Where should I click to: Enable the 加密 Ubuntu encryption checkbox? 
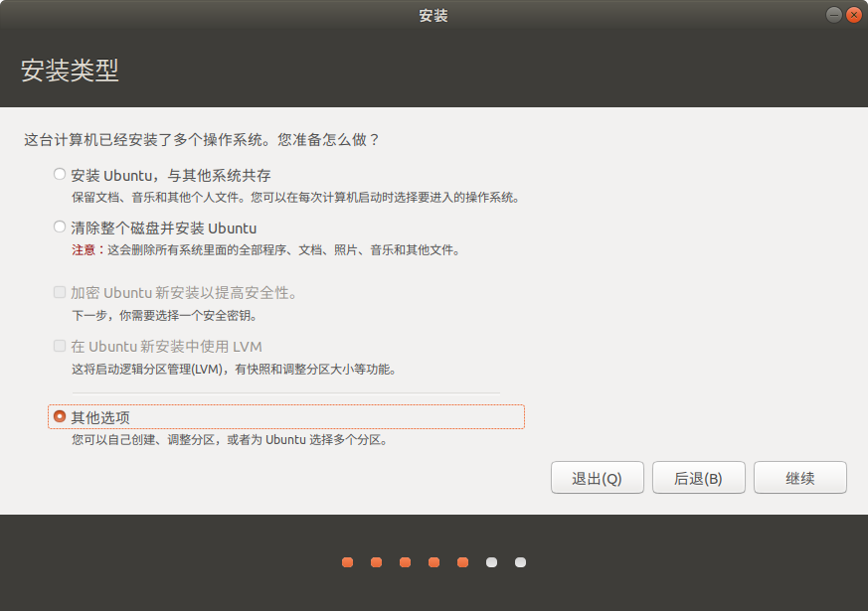coord(60,293)
